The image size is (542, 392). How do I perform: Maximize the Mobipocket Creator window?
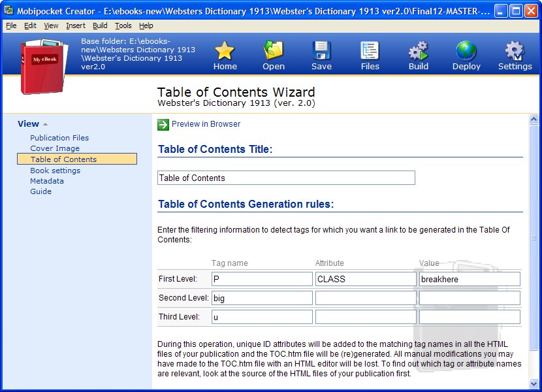coord(516,10)
